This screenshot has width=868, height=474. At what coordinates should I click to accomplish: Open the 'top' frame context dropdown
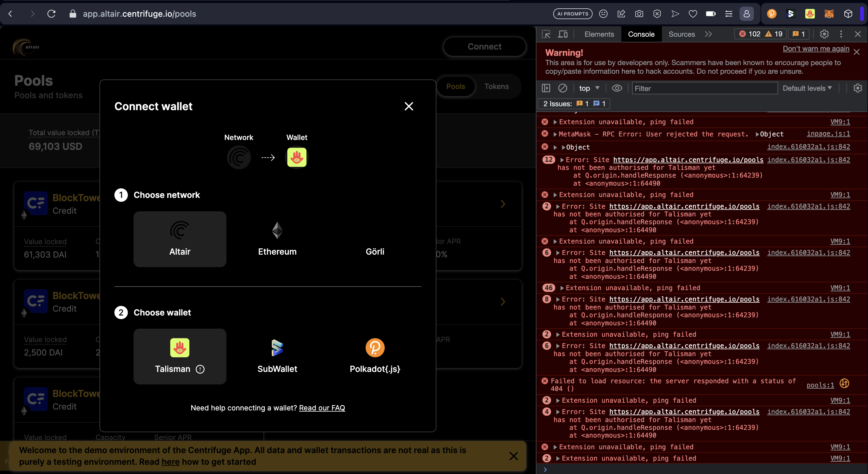tap(589, 88)
